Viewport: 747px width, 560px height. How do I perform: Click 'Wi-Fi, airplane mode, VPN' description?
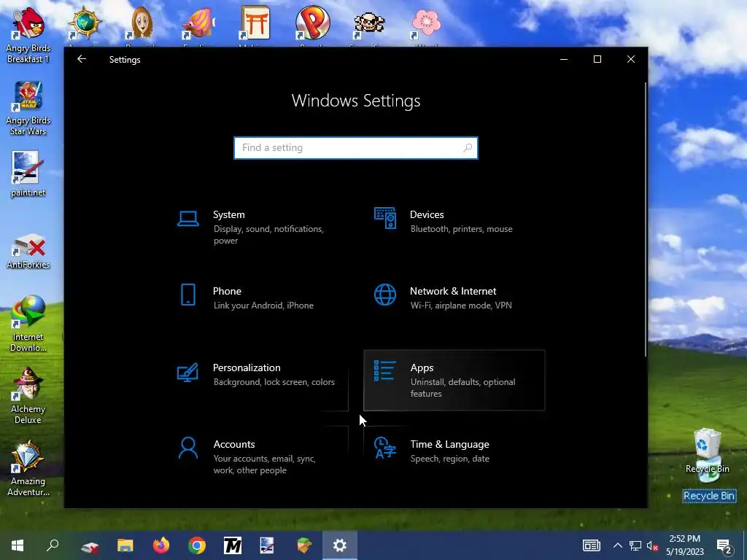[x=461, y=306]
